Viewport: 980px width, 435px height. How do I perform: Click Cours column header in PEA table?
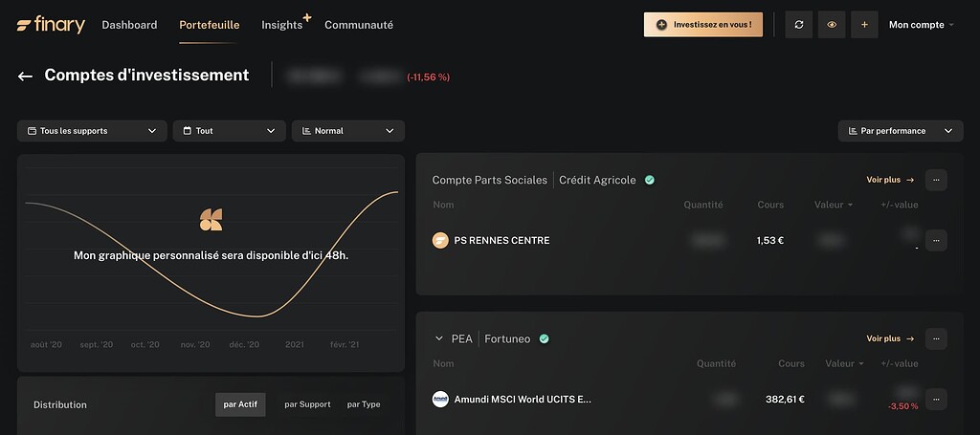tap(791, 363)
